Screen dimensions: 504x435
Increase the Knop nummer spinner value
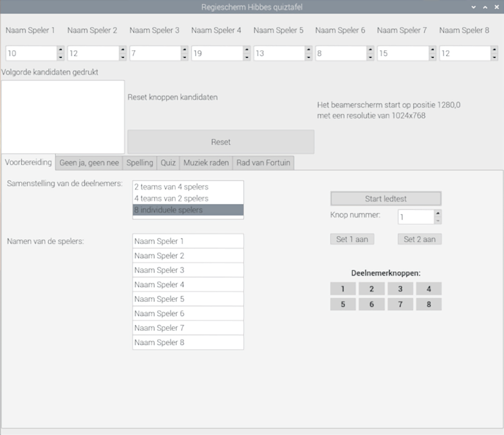[438, 214]
